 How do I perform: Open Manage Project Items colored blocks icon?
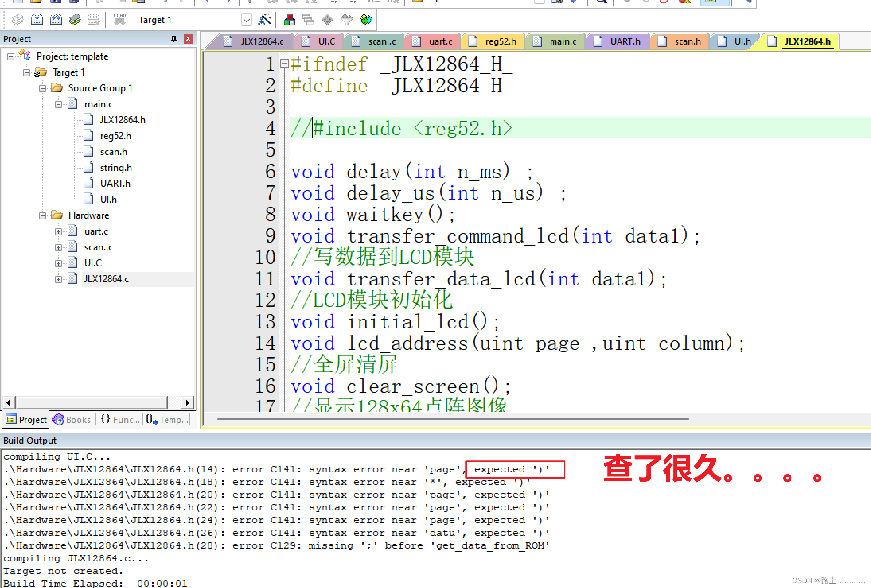pyautogui.click(x=289, y=19)
